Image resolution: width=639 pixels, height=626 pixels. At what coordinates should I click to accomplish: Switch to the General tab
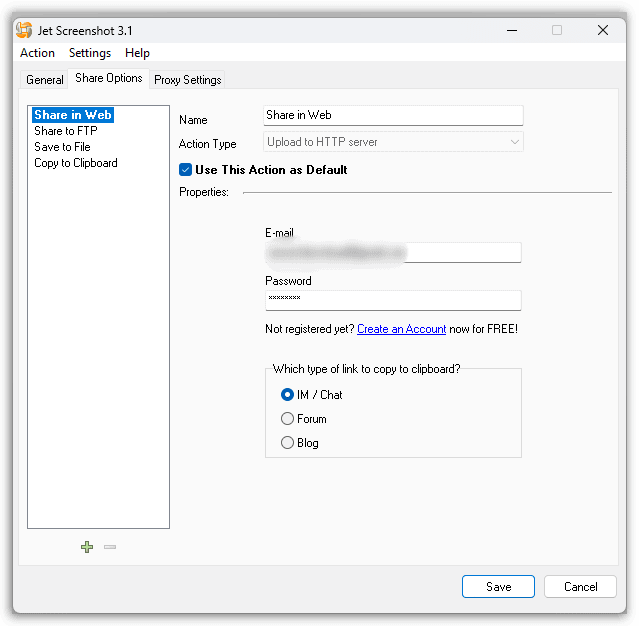45,79
